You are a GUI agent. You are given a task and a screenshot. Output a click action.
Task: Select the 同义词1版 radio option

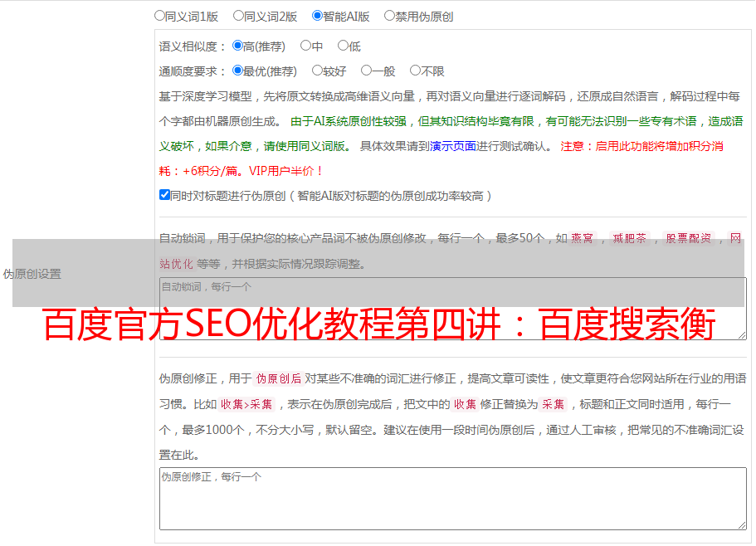point(160,16)
